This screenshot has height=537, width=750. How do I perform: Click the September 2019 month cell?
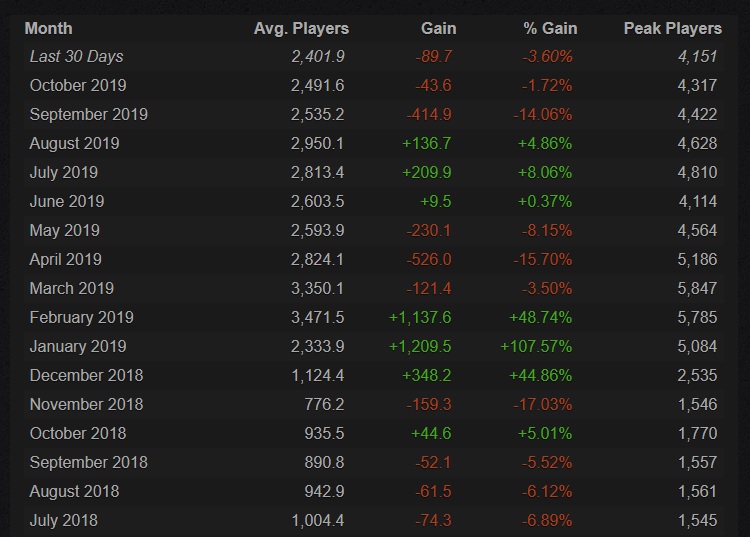click(88, 114)
